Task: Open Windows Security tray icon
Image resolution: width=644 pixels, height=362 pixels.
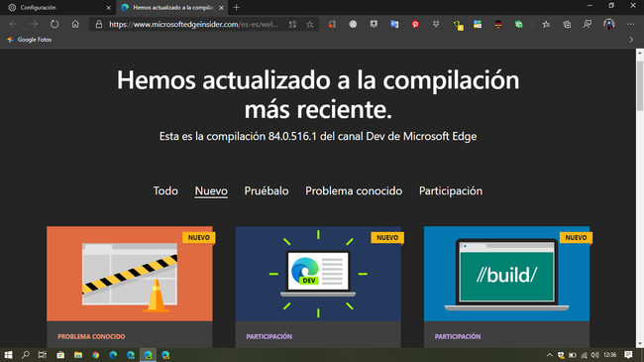Action: pyautogui.click(x=561, y=355)
